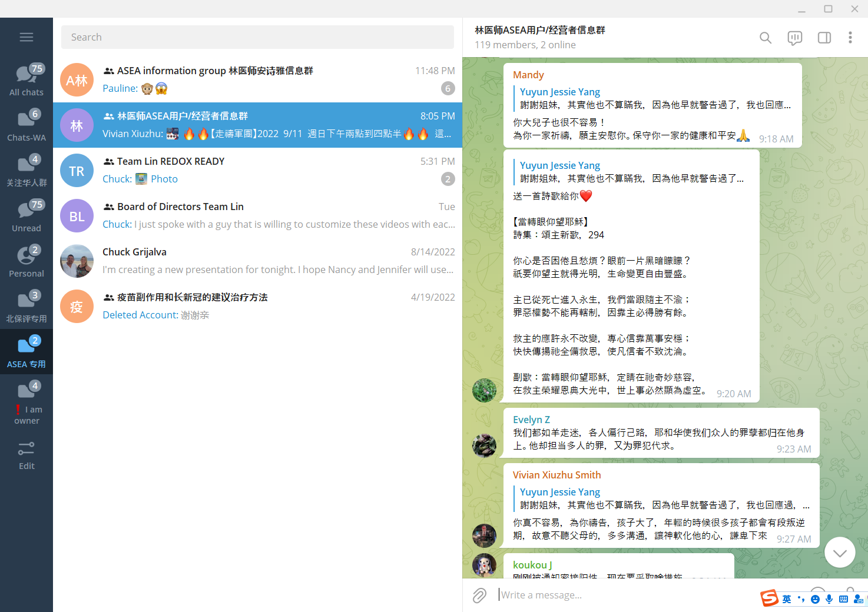868x612 pixels.
Task: Toggle the 英 language mode in IME bar
Action: [787, 599]
